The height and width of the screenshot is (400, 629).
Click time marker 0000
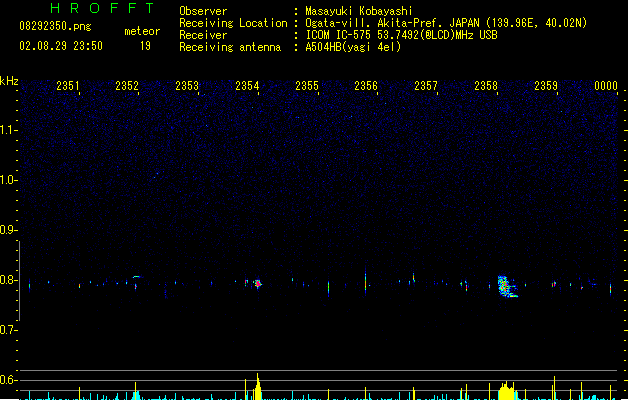coord(606,86)
